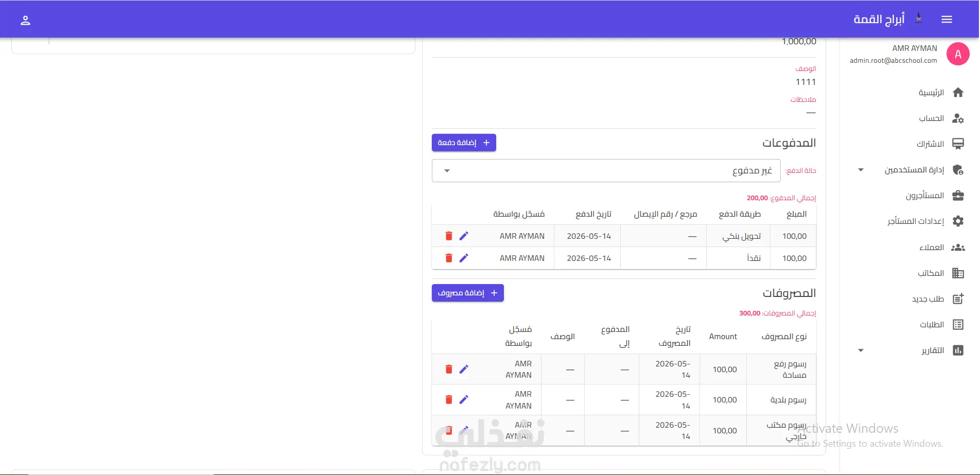The image size is (980, 475).
Task: Delete the رسوم رفع مساحة expense
Action: coord(449,369)
